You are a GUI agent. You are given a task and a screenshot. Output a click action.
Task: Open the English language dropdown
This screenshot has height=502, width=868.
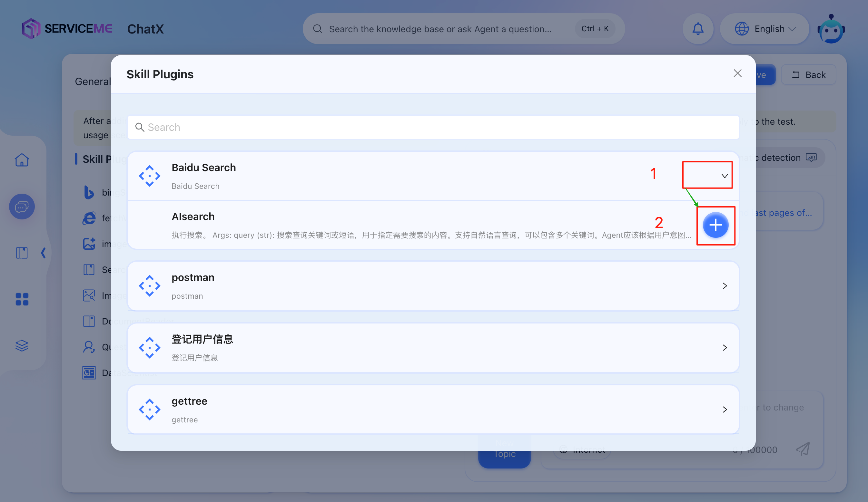764,29
